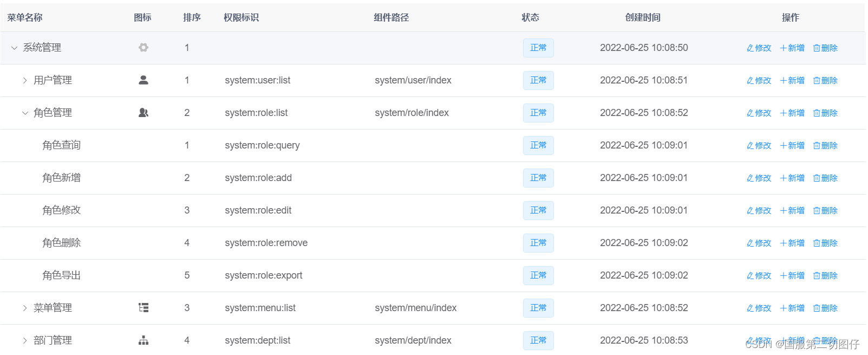Image resolution: width=868 pixels, height=355 pixels.
Task: Select the system/menu/index component path cell
Action: [416, 308]
